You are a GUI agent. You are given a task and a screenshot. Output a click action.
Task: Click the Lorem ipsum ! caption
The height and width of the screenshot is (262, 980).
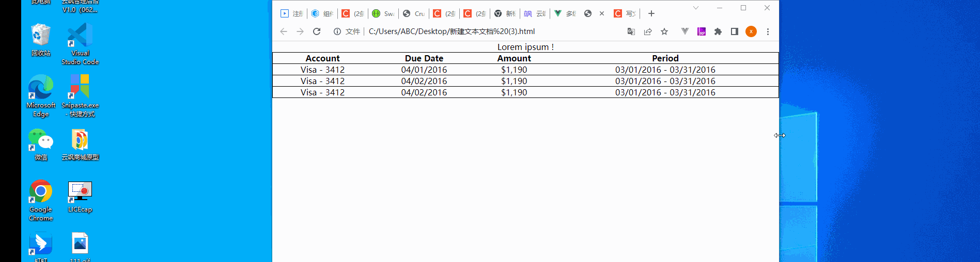point(525,47)
